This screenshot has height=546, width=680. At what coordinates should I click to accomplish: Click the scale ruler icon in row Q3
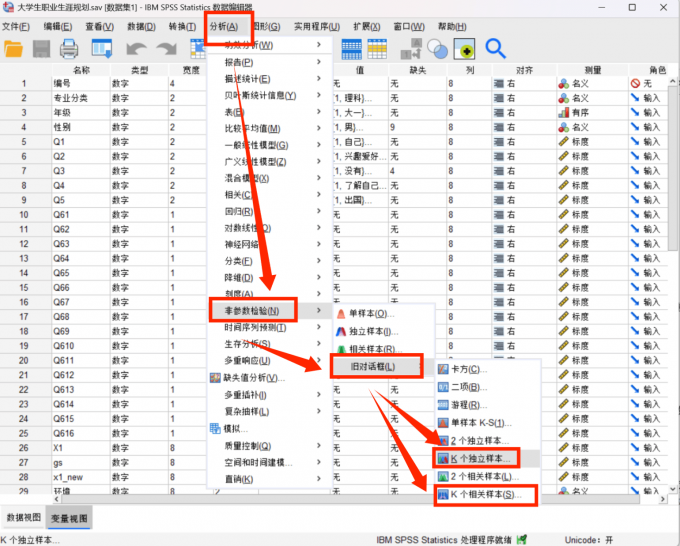point(563,171)
